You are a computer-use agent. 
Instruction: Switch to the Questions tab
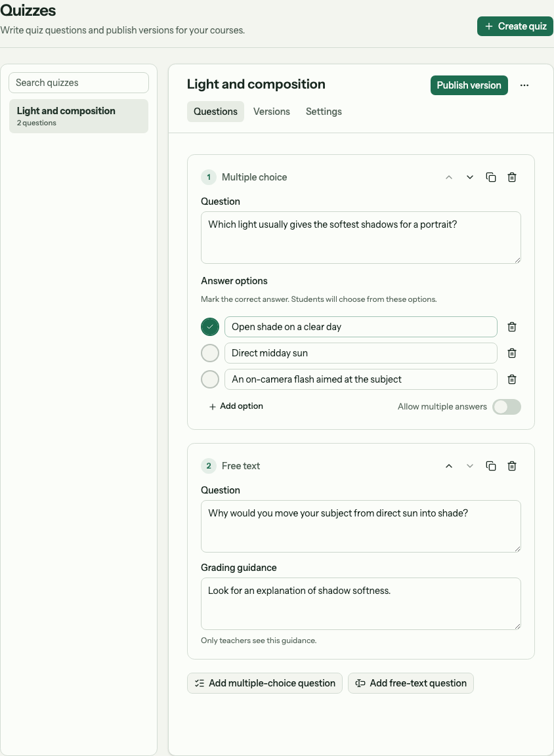pos(215,112)
